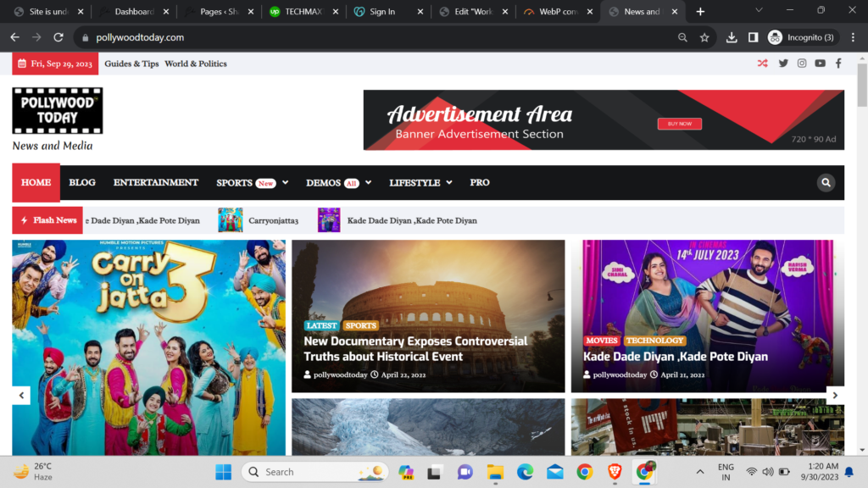Open a new browser tab

click(x=700, y=11)
